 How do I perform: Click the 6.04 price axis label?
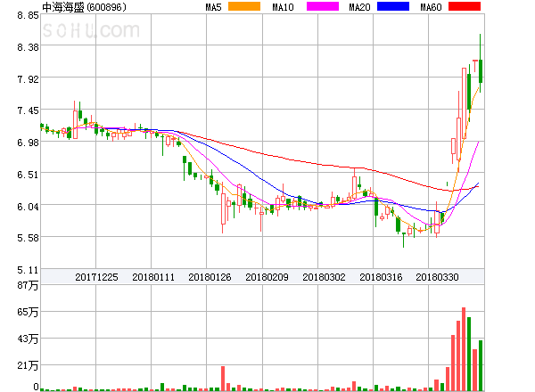[28, 207]
